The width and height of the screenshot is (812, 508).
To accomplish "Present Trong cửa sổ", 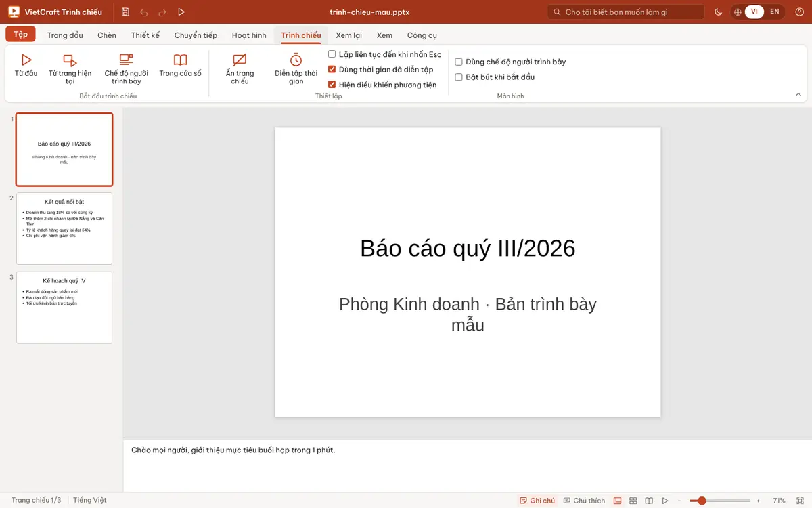I will coord(180,66).
